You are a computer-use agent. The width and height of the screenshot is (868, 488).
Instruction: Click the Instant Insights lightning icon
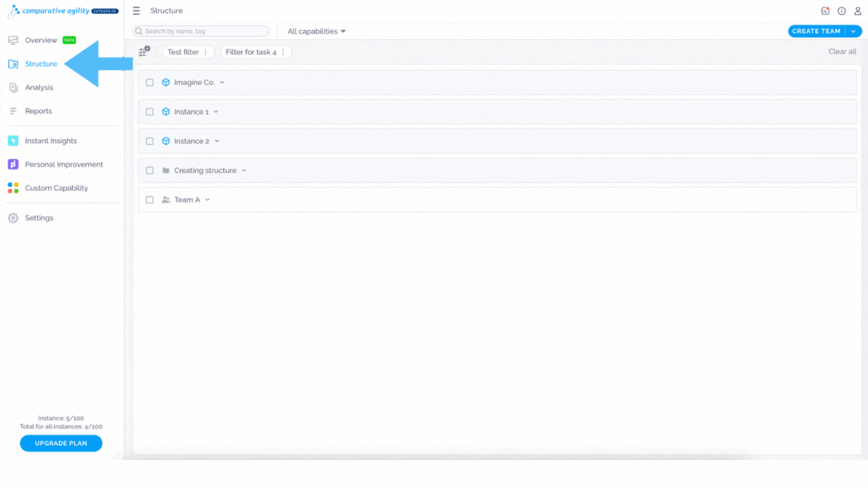tap(14, 141)
